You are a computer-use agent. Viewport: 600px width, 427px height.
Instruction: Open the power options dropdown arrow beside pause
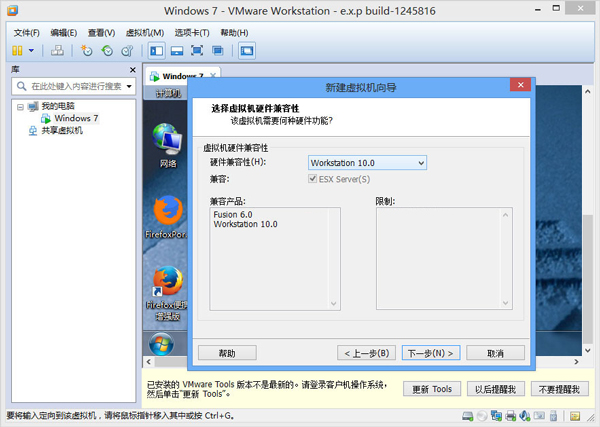31,51
